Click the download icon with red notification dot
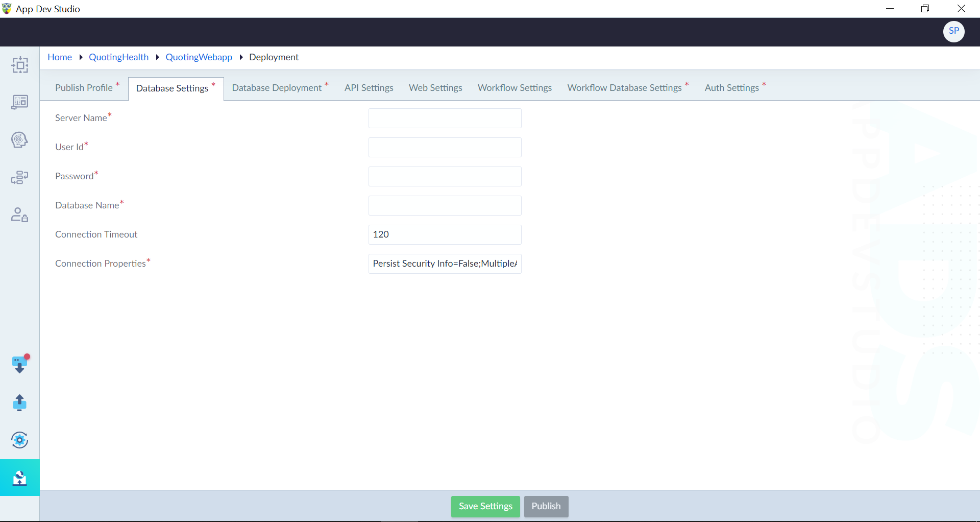The height and width of the screenshot is (522, 980). pos(20,364)
